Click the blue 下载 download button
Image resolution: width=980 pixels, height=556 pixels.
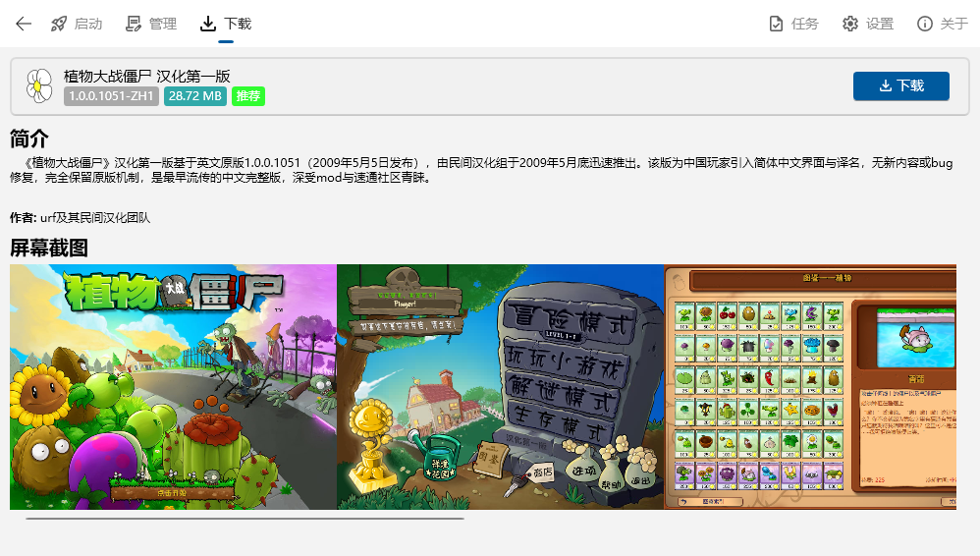(901, 85)
